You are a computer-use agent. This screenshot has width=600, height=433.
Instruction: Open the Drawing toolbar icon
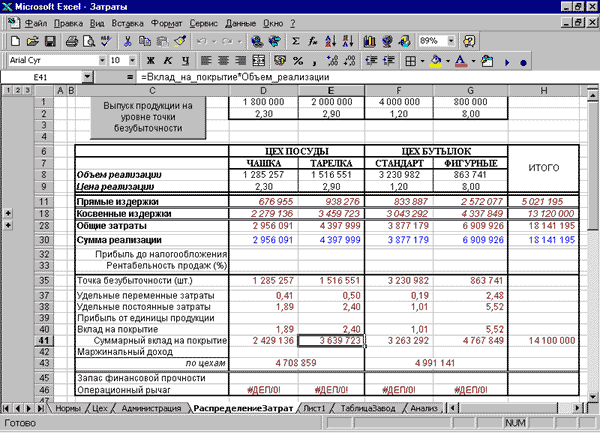(404, 41)
